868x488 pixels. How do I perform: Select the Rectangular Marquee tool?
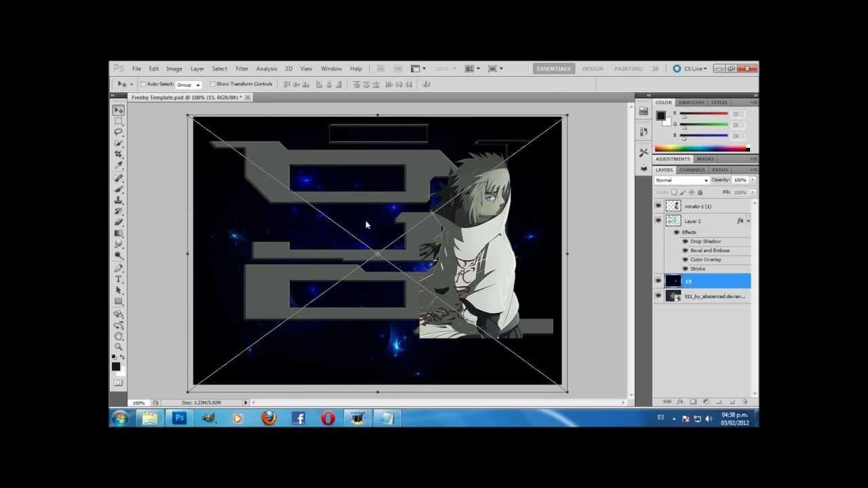click(119, 121)
